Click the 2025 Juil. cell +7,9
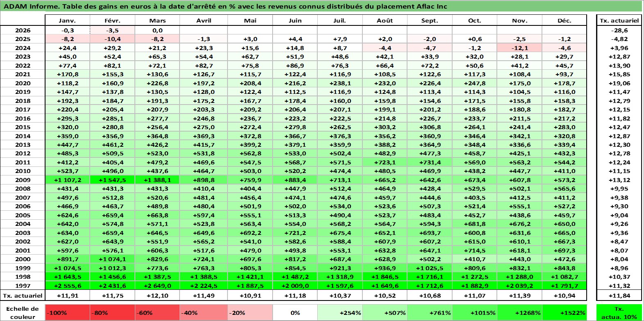 (340, 39)
